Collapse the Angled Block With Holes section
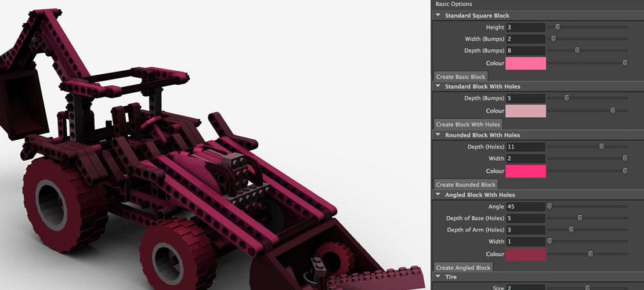644x290 pixels. click(x=439, y=195)
